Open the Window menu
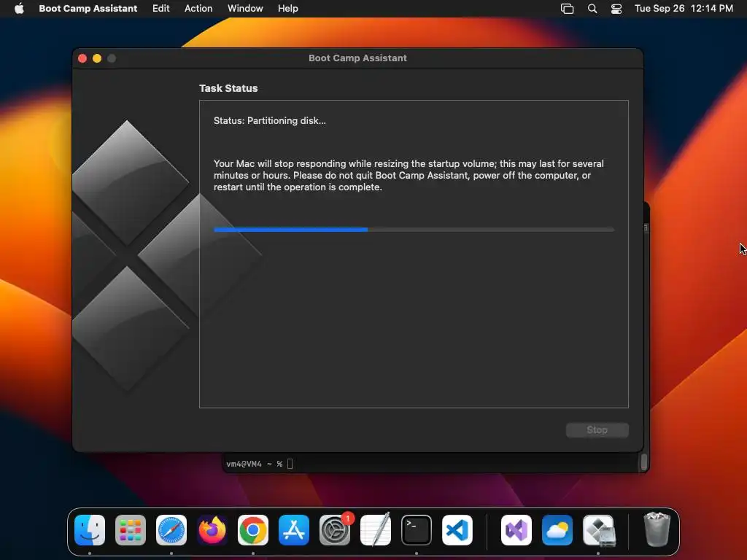This screenshot has height=560, width=747. point(245,8)
